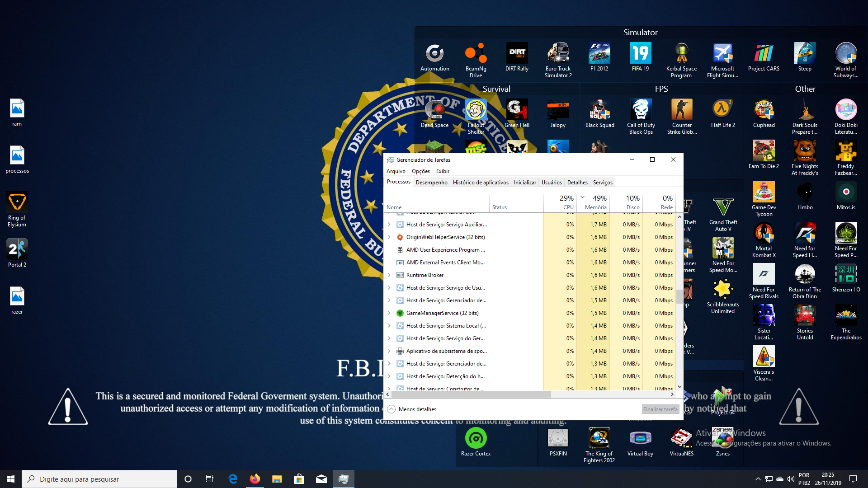Open Call of Duty Black Ops shortcut
The width and height of the screenshot is (868, 488).
point(641,117)
